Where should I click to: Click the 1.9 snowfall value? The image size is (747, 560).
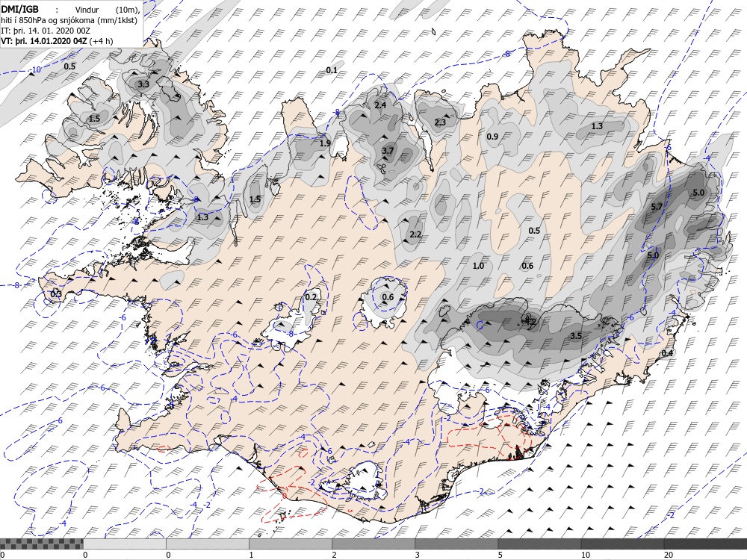[325, 143]
